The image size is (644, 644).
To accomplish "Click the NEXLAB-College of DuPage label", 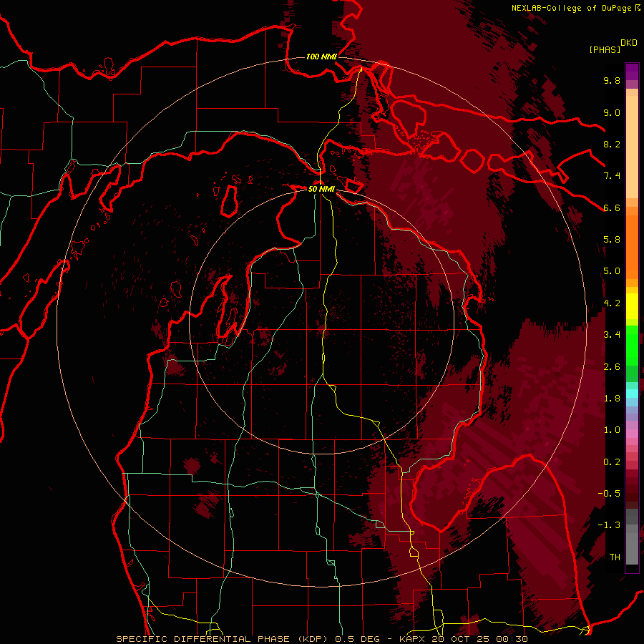I will tap(572, 8).
